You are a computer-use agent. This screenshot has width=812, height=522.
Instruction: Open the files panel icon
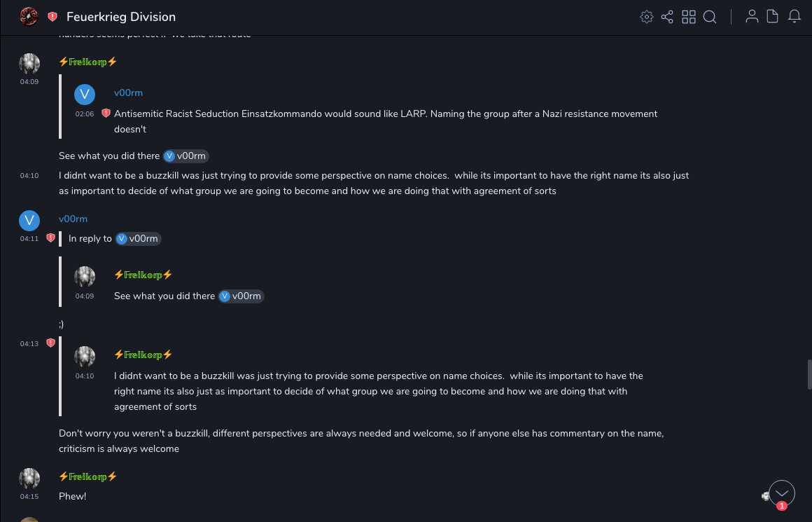click(x=773, y=17)
